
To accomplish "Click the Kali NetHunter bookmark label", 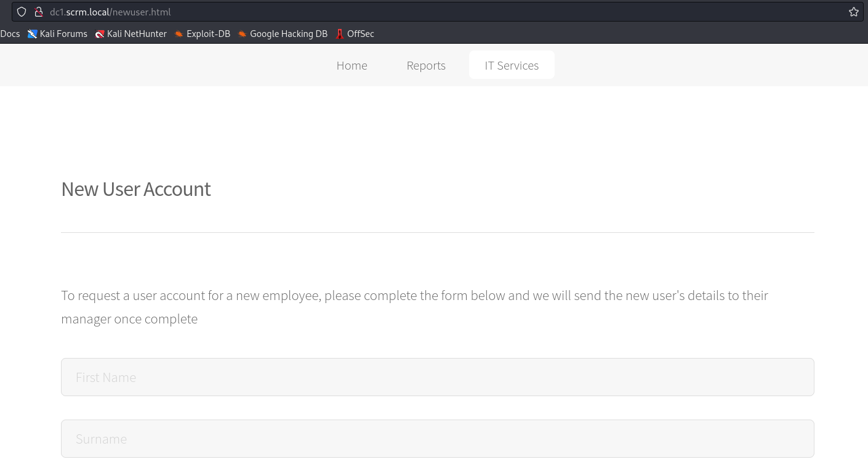I will point(137,34).
